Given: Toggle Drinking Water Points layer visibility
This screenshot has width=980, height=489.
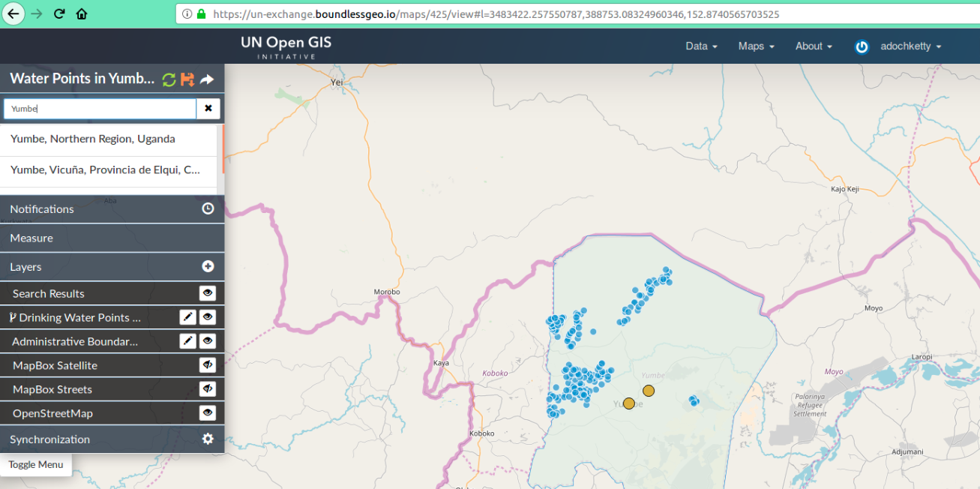Looking at the screenshot, I should (208, 318).
